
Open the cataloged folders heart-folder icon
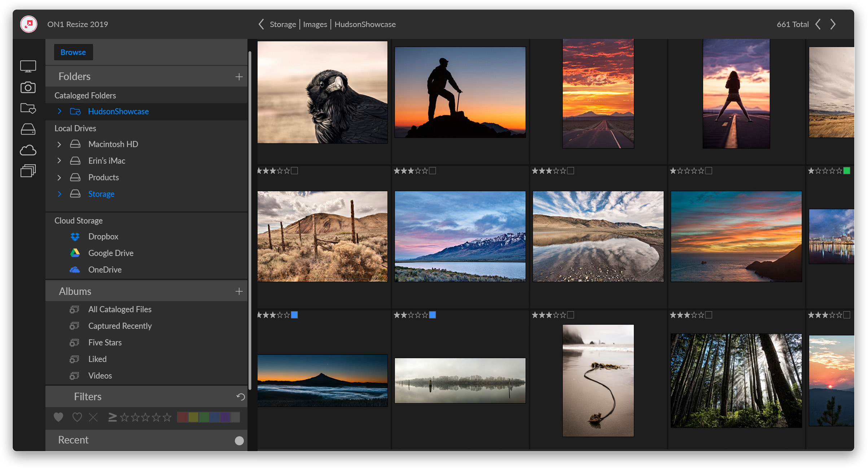tap(28, 108)
